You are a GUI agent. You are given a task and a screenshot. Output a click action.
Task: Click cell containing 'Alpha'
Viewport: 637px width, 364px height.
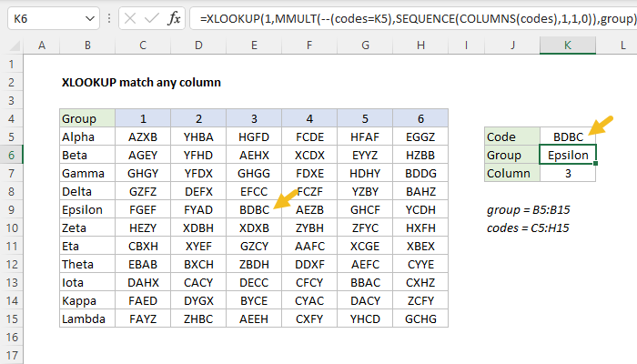(87, 136)
